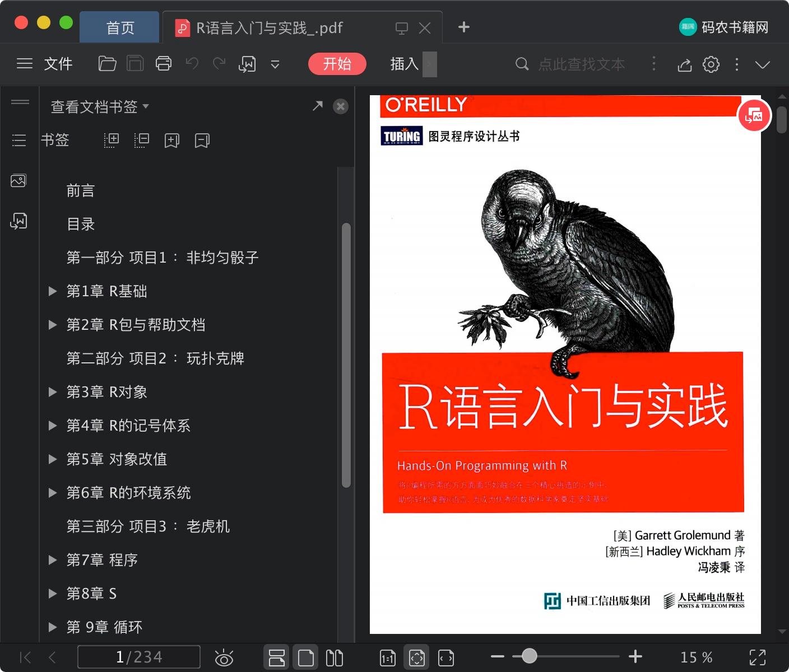The image size is (789, 672).
Task: Zoom out with minus button
Action: point(498,657)
